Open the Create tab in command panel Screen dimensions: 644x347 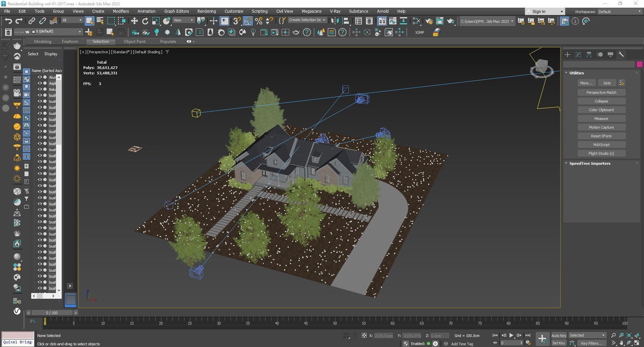pos(568,55)
